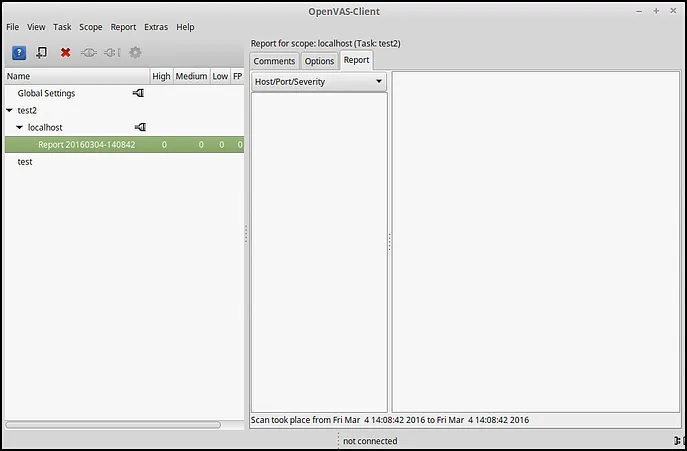
Task: Select the test task row
Action: [x=124, y=162]
